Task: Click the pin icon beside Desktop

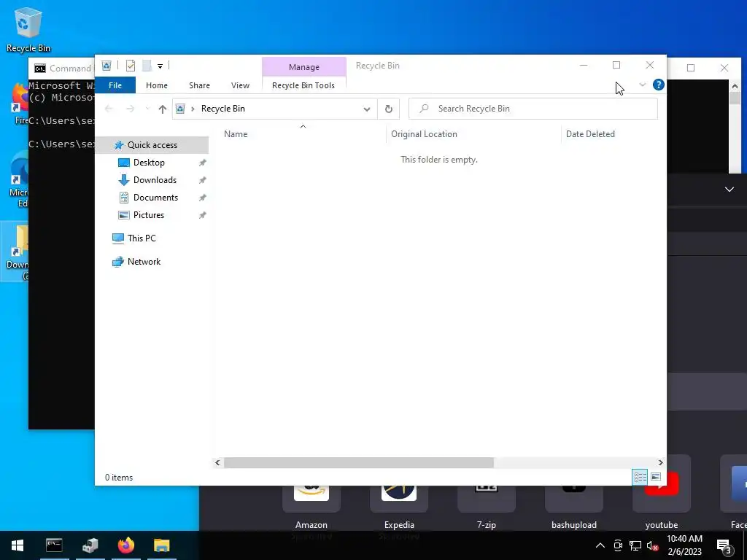Action: [x=203, y=163]
